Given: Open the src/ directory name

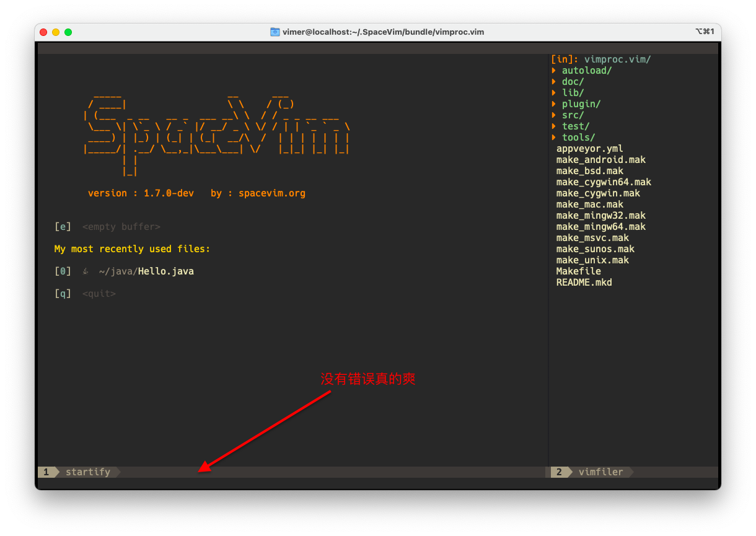Looking at the screenshot, I should pos(573,115).
